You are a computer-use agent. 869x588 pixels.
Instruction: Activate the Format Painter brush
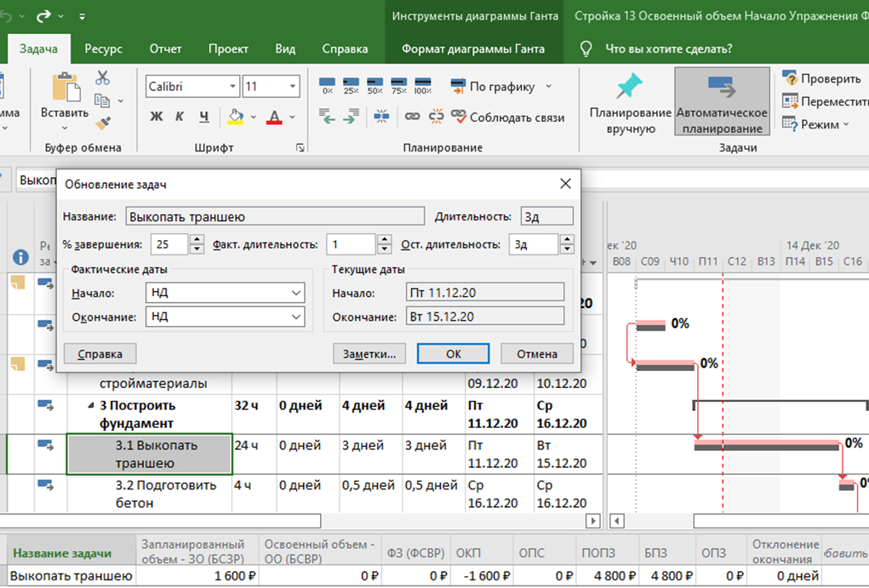103,123
